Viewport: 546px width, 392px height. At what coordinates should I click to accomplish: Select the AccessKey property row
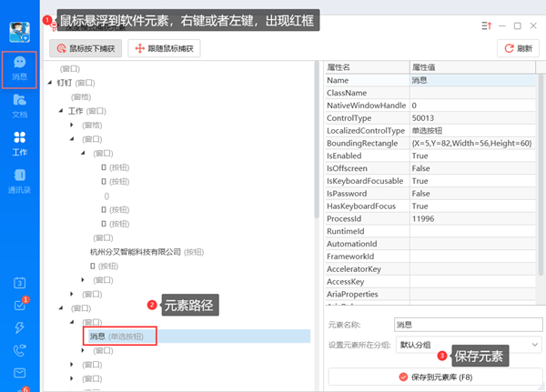point(430,281)
